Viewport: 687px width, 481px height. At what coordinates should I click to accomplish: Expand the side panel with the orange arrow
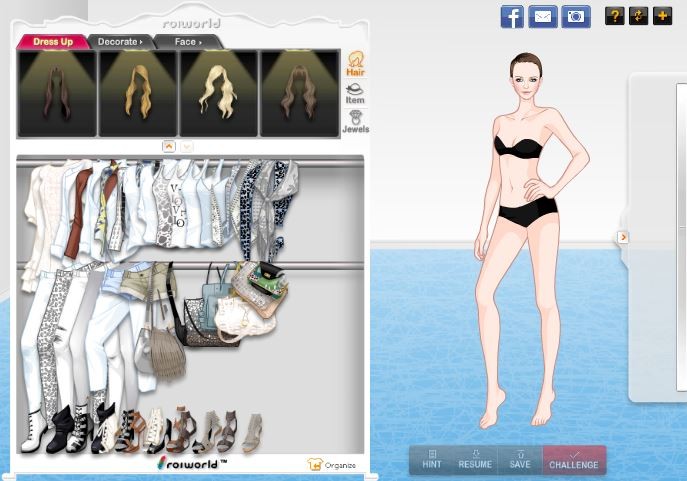(623, 237)
